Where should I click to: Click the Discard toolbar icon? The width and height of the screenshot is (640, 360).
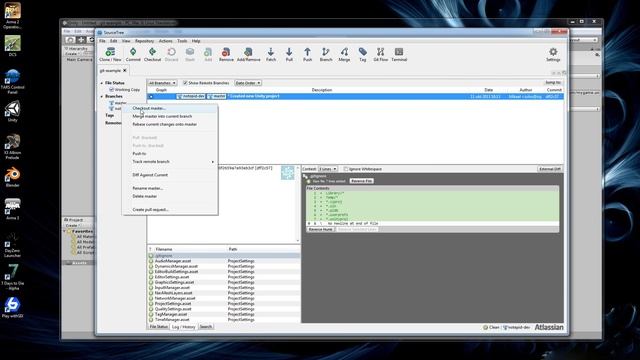(x=171, y=54)
